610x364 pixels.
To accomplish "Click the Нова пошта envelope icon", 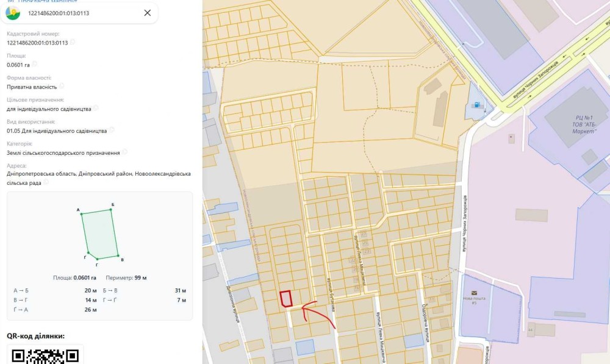I will click(474, 293).
